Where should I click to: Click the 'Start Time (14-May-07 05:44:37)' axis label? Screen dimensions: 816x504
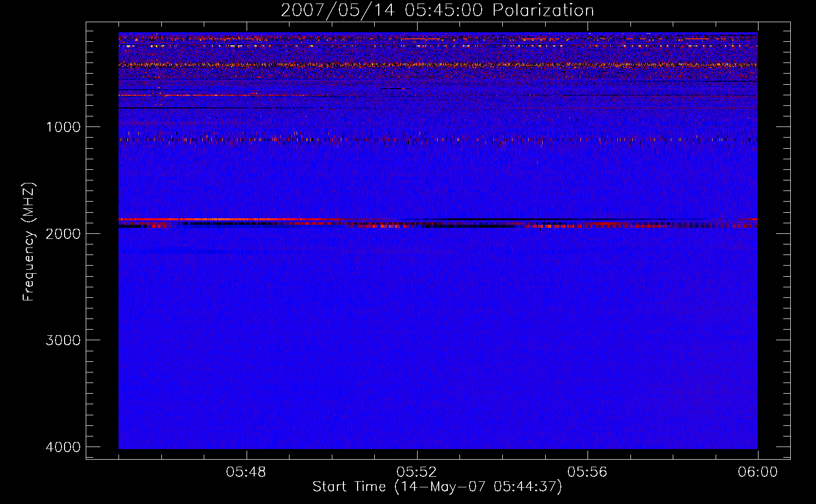[437, 487]
